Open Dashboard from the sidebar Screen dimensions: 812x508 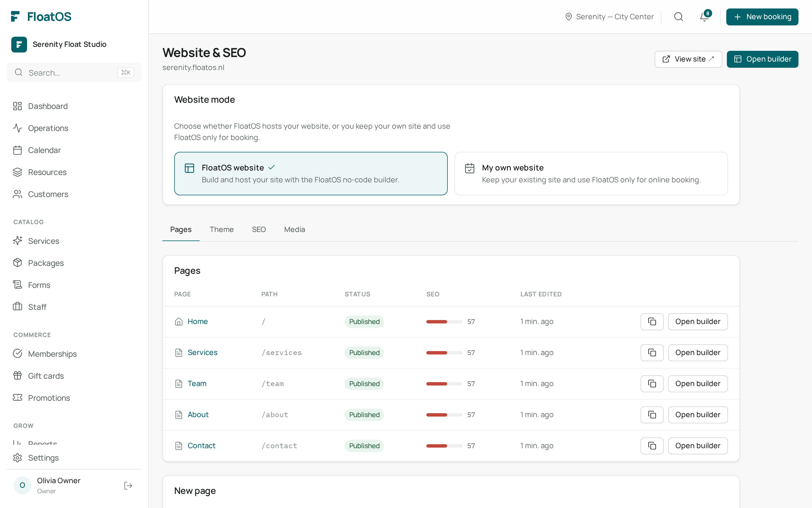(x=74, y=106)
